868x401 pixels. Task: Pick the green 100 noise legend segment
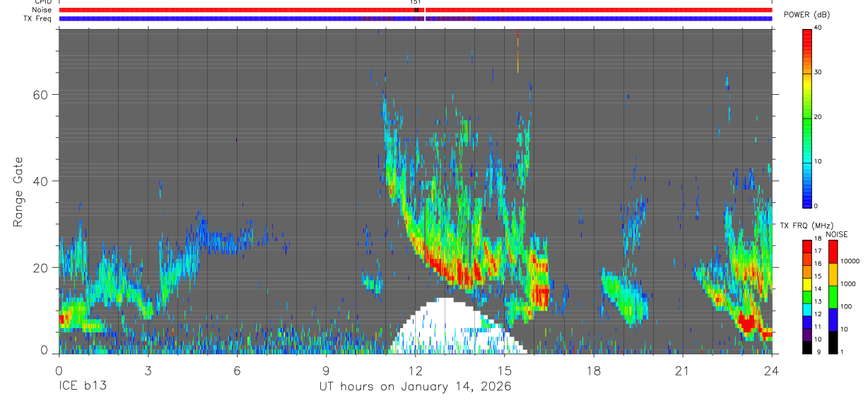[x=833, y=297]
